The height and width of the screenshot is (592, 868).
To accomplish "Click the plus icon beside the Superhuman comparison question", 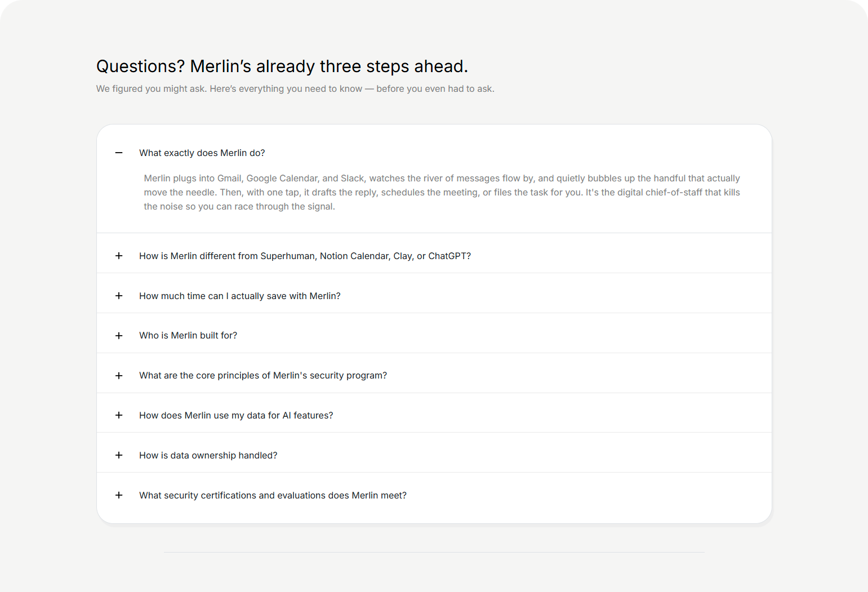I will [x=119, y=256].
